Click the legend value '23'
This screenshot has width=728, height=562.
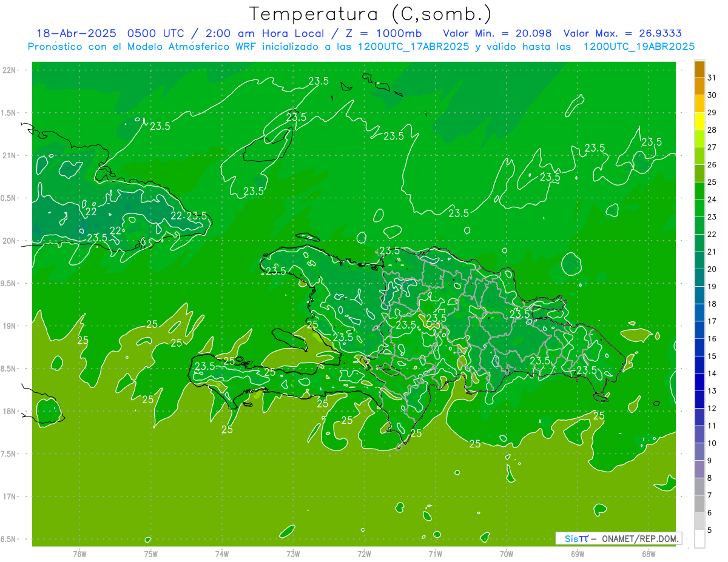pyautogui.click(x=712, y=217)
